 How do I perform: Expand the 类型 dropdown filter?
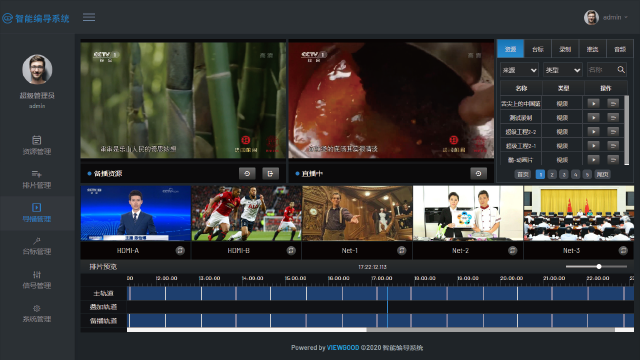(x=562, y=70)
